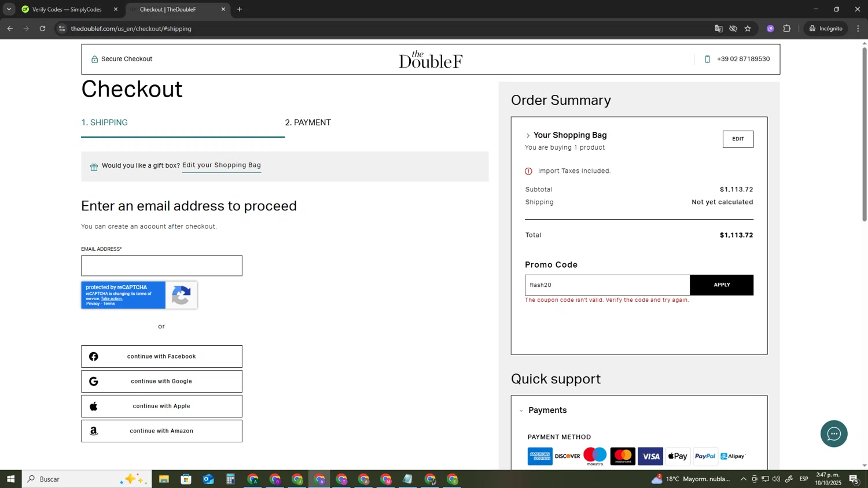
Task: Click the reCAPTCHA Terms link
Action: (109, 304)
